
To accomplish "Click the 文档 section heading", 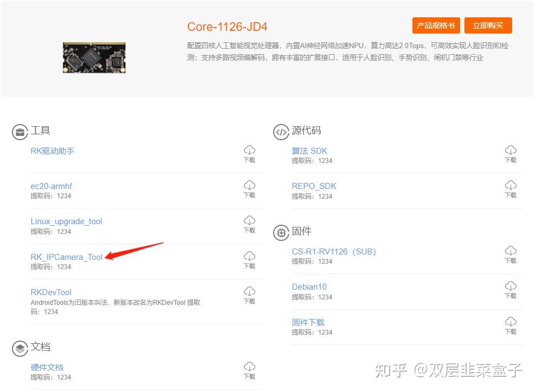I will [40, 347].
